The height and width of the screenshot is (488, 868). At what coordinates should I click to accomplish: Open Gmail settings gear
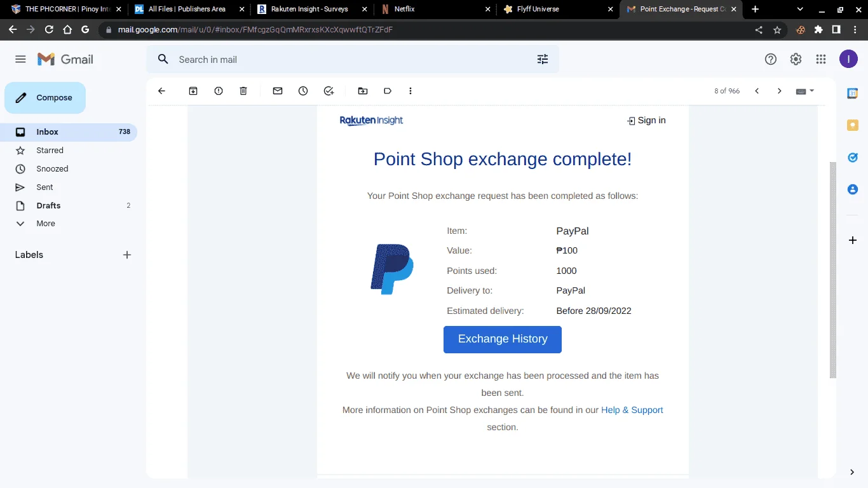click(796, 59)
